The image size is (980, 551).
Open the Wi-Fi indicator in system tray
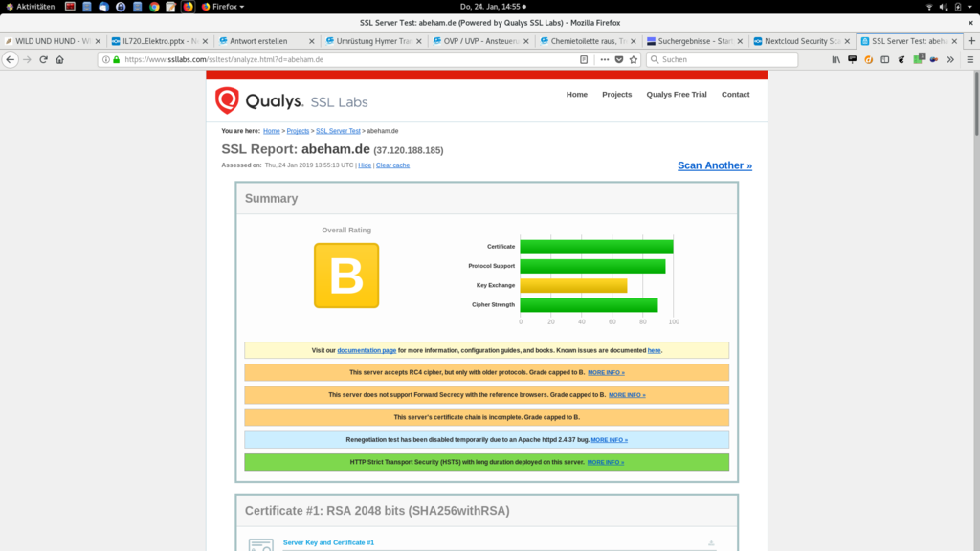pos(929,7)
